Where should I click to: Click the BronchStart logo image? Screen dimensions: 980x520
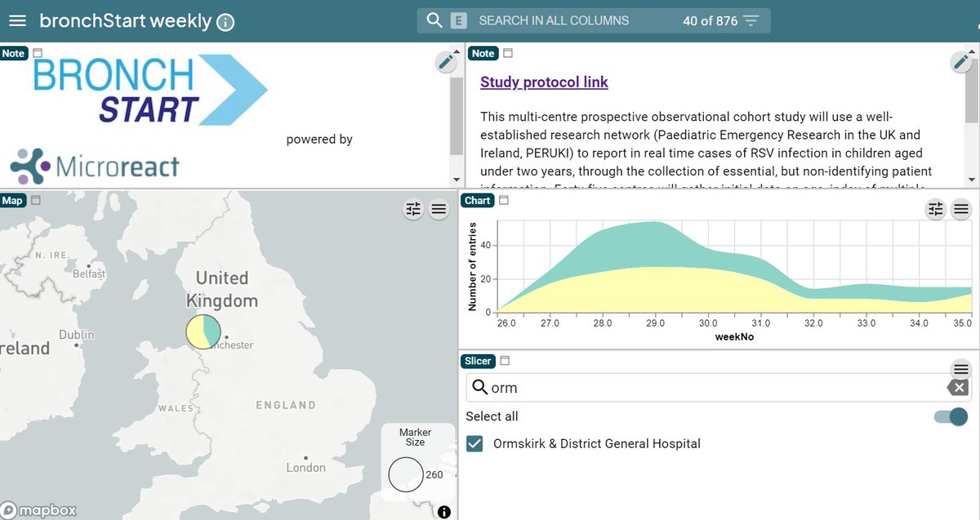[150, 91]
